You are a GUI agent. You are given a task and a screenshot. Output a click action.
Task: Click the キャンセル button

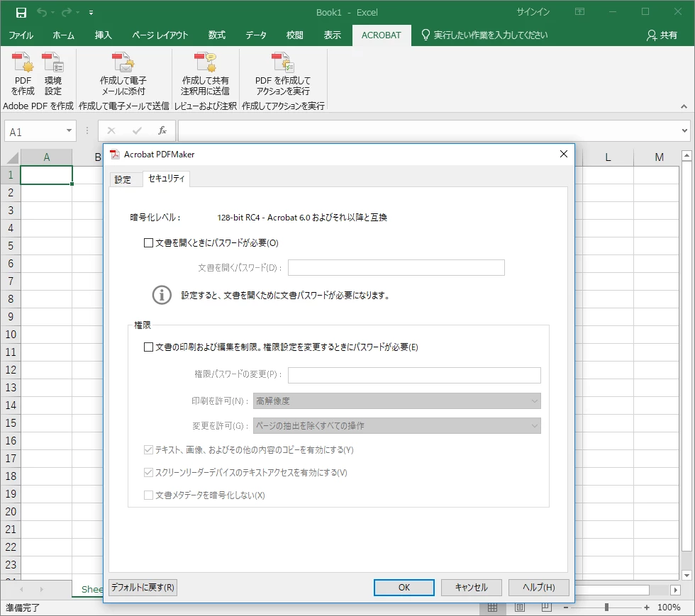pyautogui.click(x=471, y=588)
